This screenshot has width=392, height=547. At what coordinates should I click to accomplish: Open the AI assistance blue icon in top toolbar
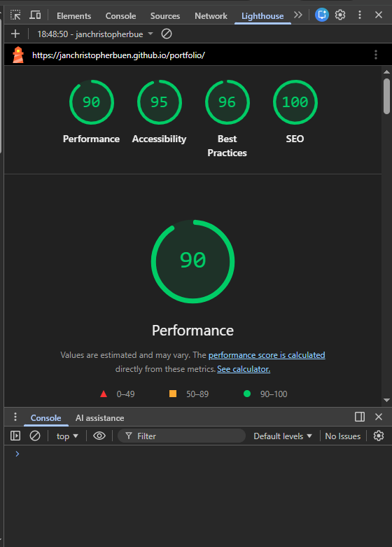pos(322,15)
